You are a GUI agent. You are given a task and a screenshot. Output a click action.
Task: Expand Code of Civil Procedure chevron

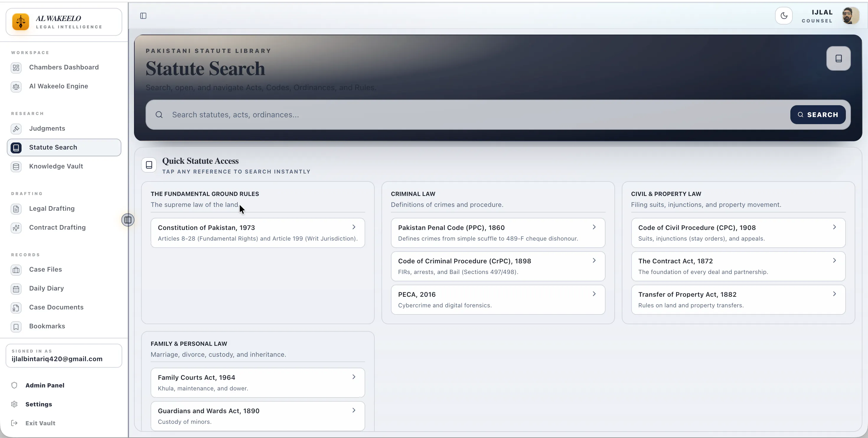click(834, 227)
